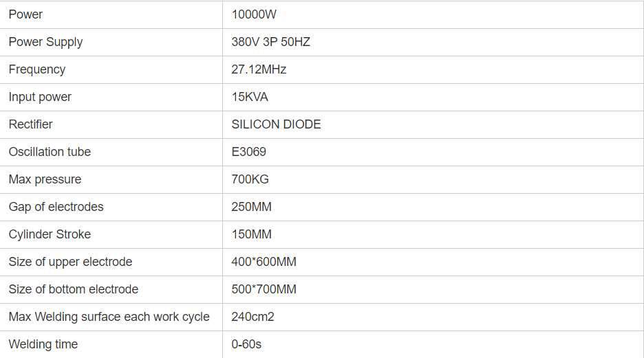
Task: Select the SILICON DIODE text
Action: [x=276, y=124]
